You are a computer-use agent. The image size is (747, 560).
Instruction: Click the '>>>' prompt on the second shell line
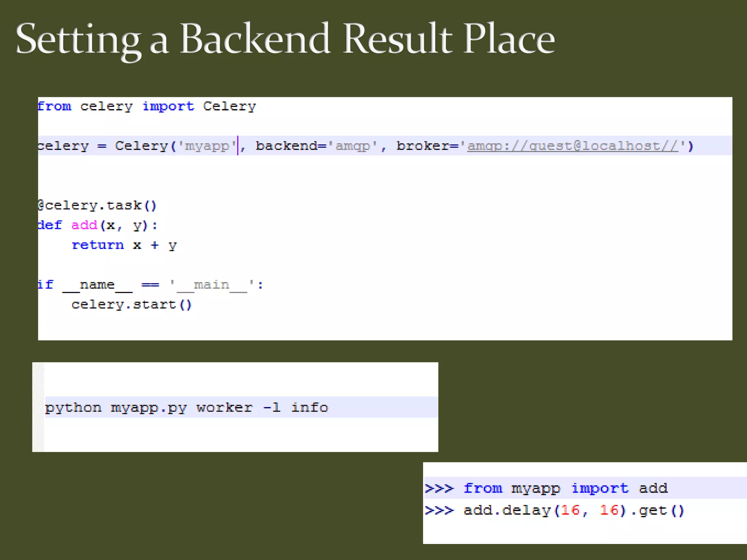tap(440, 510)
